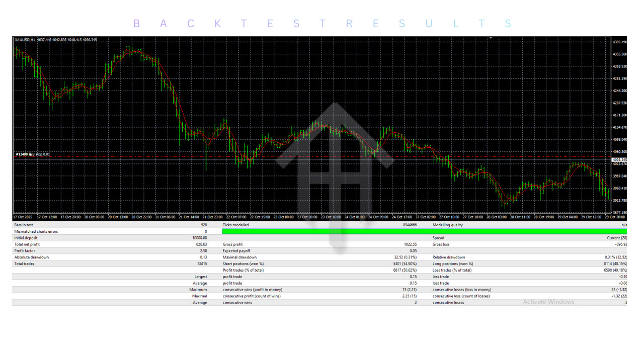Screen dimensions: 644x362
Task: Click the green modelling quality bar
Action: (x=424, y=231)
